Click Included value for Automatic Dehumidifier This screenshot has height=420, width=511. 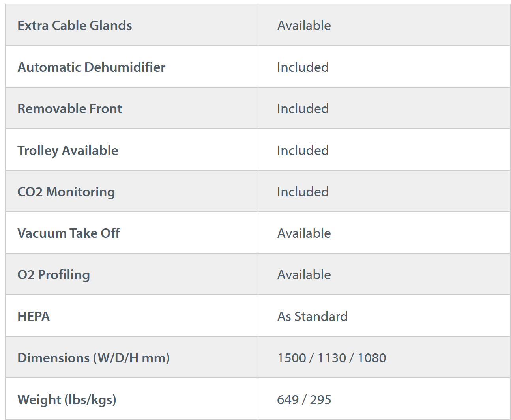[303, 67]
